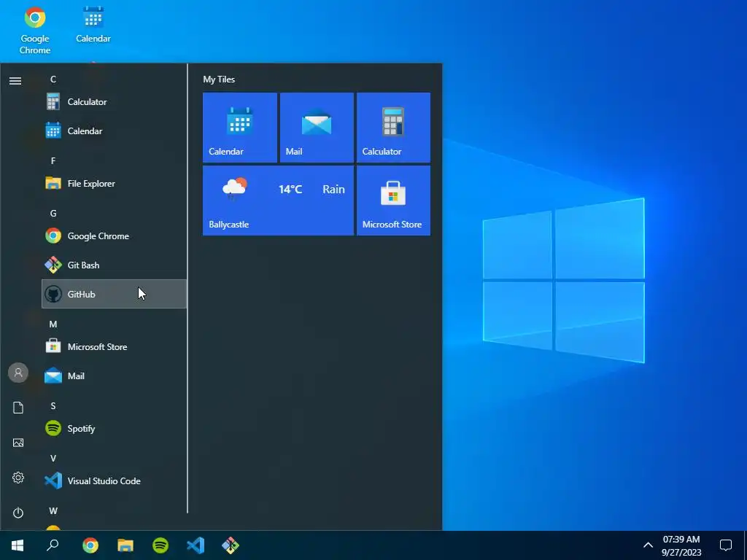Viewport: 747px width, 560px height.
Task: Open the Settings gear in the Start sidebar
Action: pyautogui.click(x=18, y=478)
